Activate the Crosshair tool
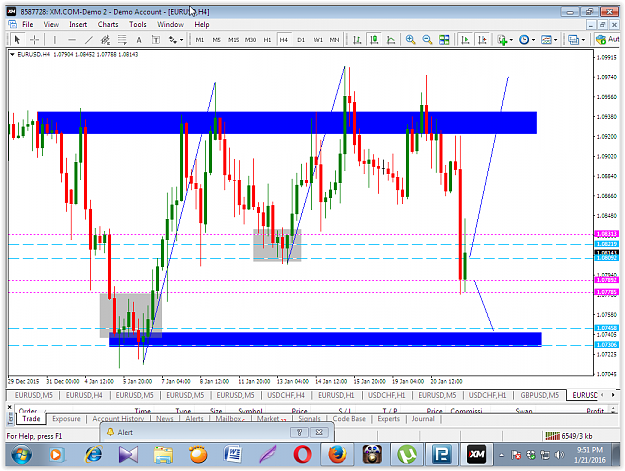The width and height of the screenshot is (625, 471). point(35,39)
